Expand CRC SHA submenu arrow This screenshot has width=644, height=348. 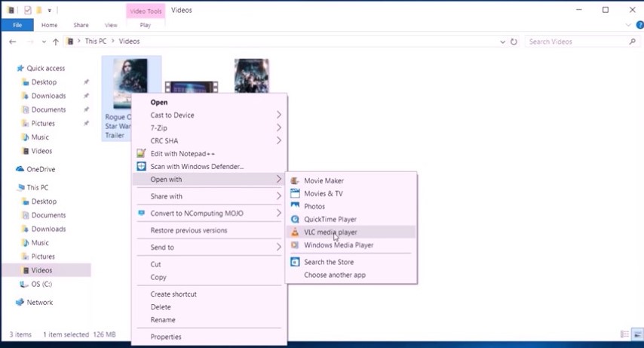[279, 140]
